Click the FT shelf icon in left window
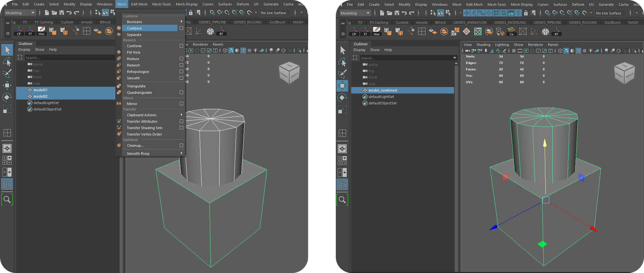The image size is (644, 273). pos(30,31)
